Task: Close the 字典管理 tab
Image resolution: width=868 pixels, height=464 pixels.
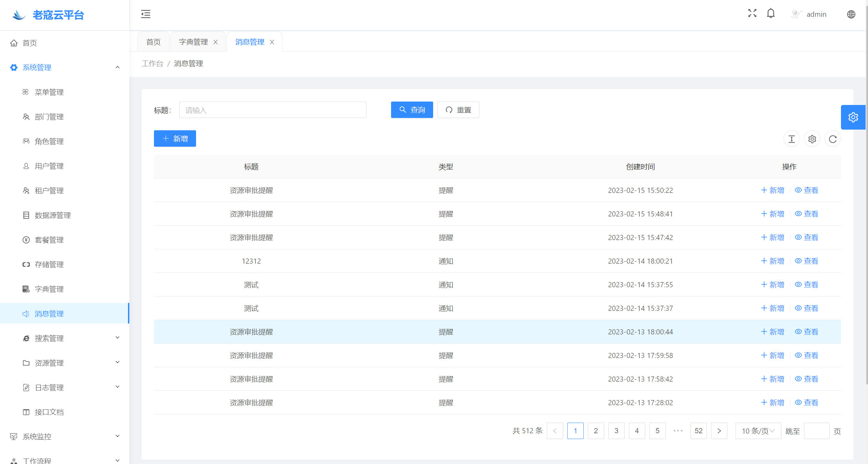Action: point(216,42)
